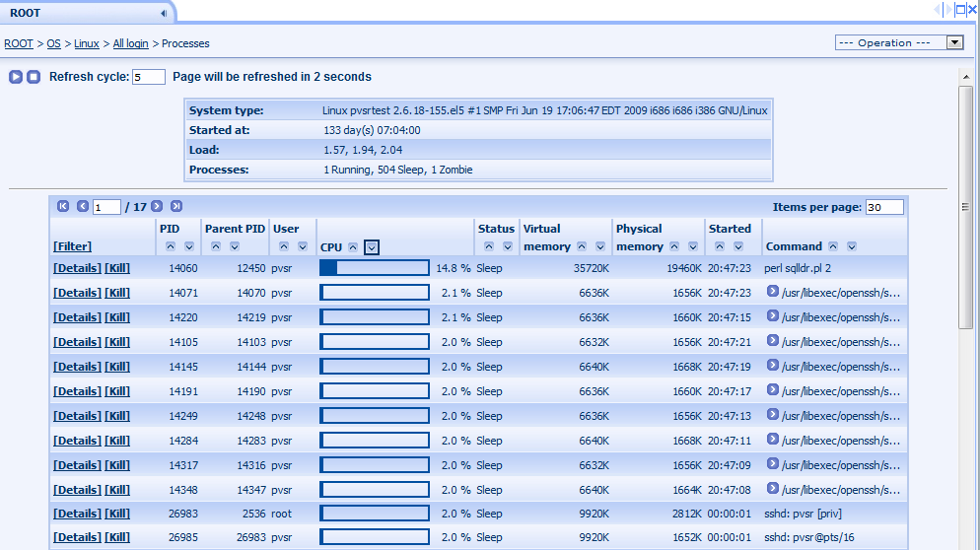
Task: Open Details for PID 14348
Action: pyautogui.click(x=77, y=490)
